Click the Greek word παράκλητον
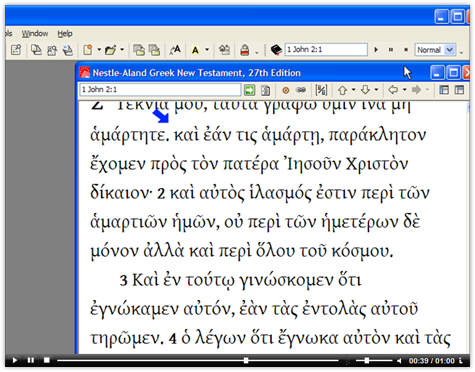Viewport: 475px width, 372px height. tap(377, 135)
